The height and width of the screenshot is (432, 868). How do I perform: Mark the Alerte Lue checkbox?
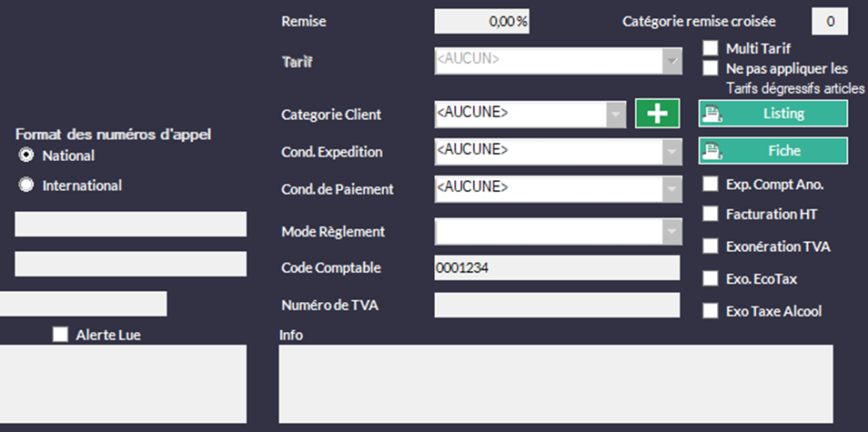61,335
